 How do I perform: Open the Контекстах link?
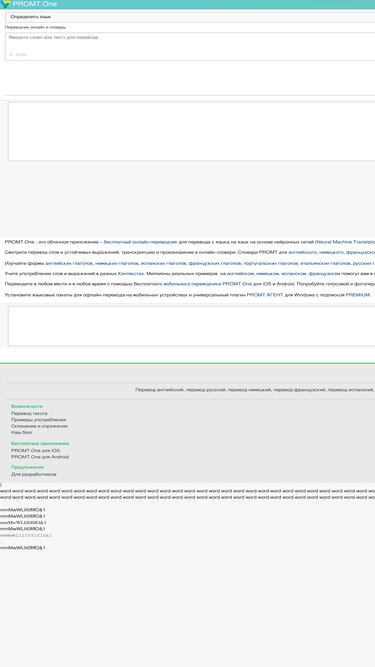(x=131, y=274)
